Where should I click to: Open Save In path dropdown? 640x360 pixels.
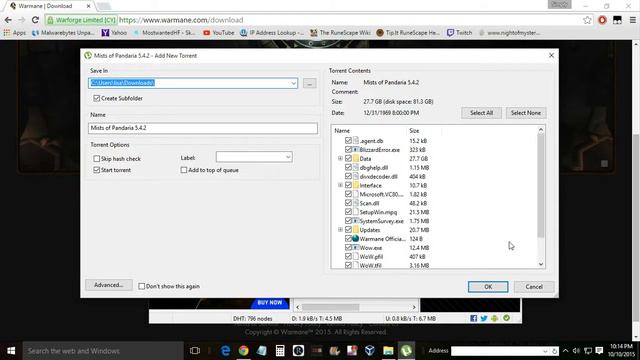pos(293,83)
